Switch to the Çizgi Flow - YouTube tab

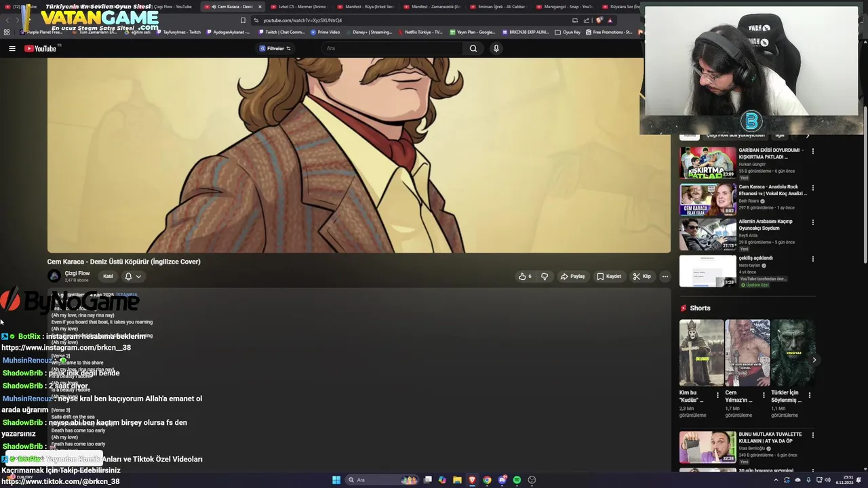tap(168, 7)
